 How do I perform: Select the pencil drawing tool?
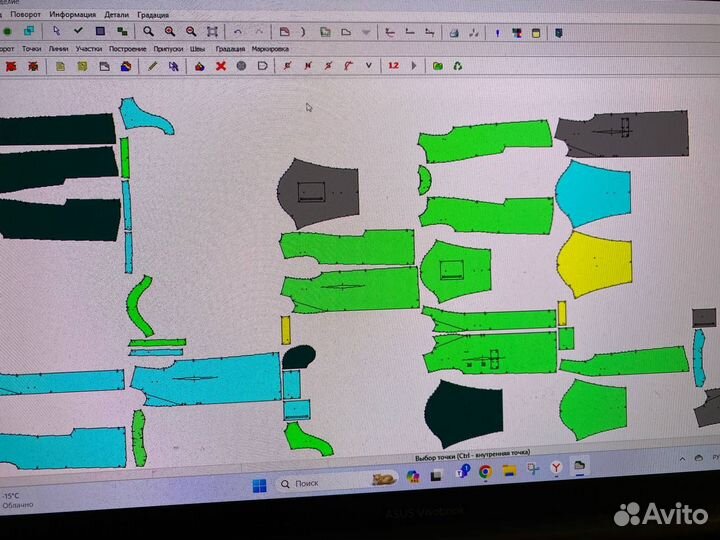pos(152,66)
